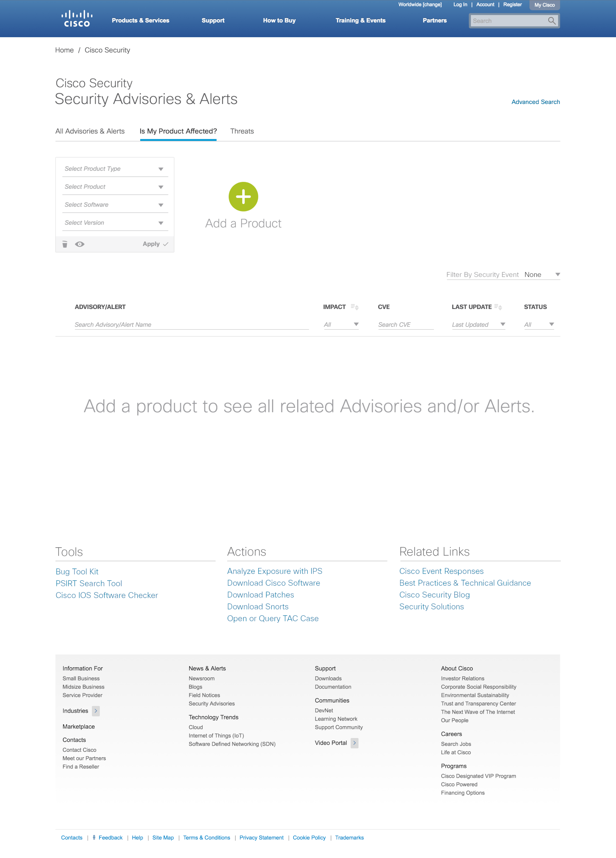This screenshot has height=858, width=616.
Task: Open the PSIRT Search Tool link
Action: (89, 583)
